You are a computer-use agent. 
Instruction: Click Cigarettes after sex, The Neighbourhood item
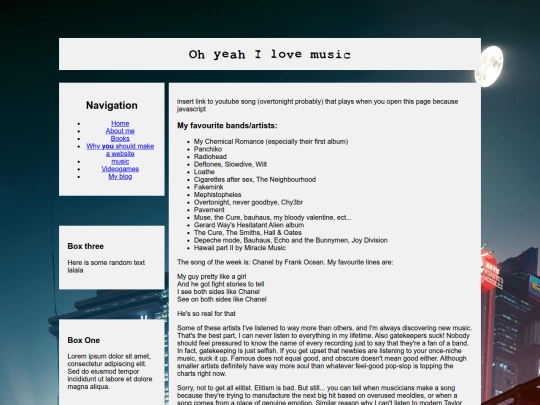(x=255, y=179)
